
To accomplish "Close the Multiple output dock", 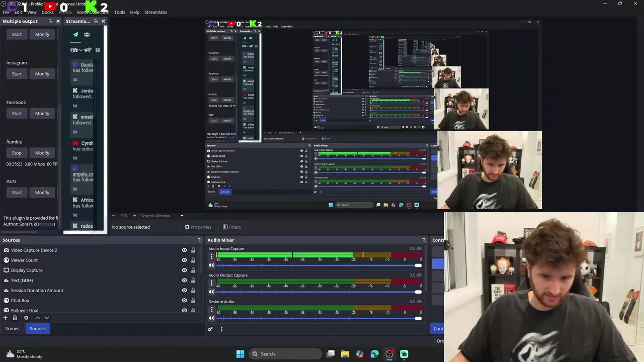I will coord(58,21).
